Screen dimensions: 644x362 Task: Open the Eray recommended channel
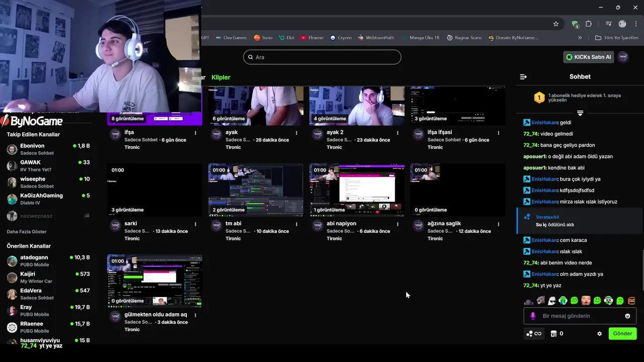click(x=48, y=310)
